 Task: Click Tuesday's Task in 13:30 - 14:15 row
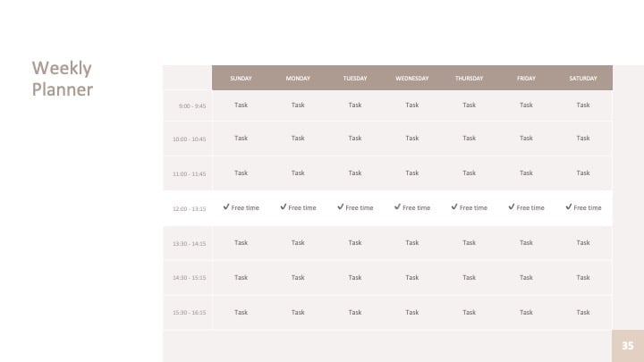355,242
